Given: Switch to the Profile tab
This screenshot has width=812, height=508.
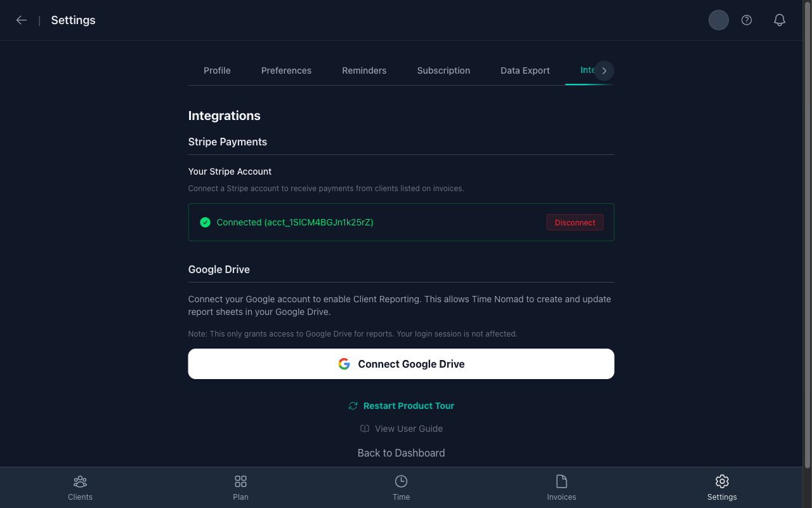Looking at the screenshot, I should pyautogui.click(x=217, y=70).
